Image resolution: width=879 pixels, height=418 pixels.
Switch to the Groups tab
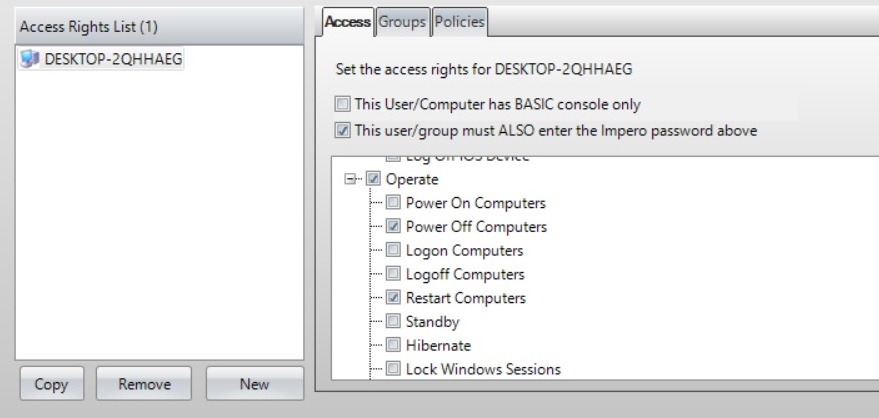pos(403,22)
